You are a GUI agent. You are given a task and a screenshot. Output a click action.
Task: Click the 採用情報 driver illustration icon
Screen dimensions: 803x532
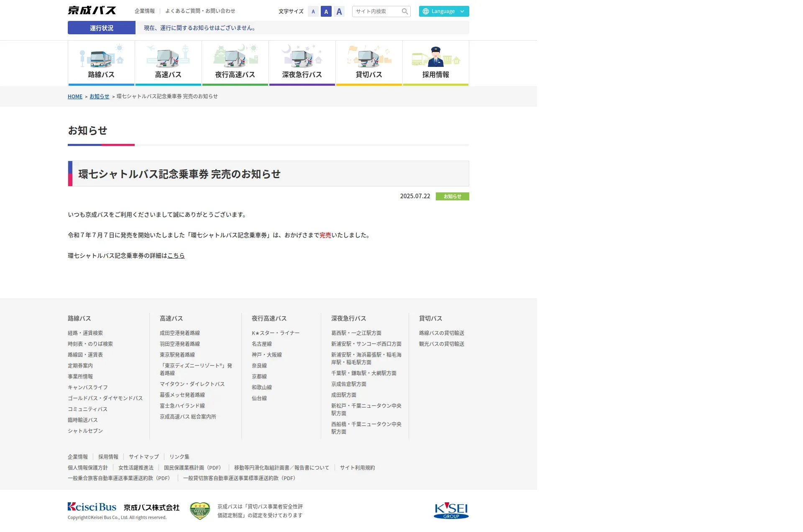[x=436, y=56]
